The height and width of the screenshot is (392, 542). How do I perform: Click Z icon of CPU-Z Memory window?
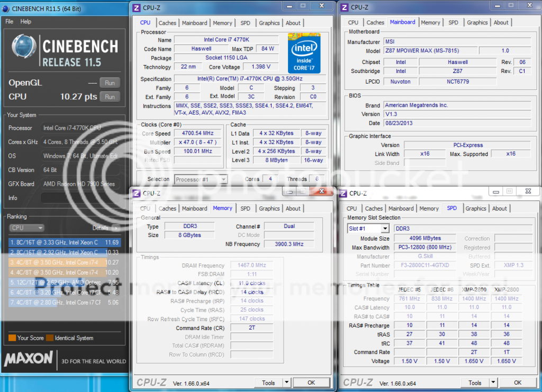(x=136, y=193)
